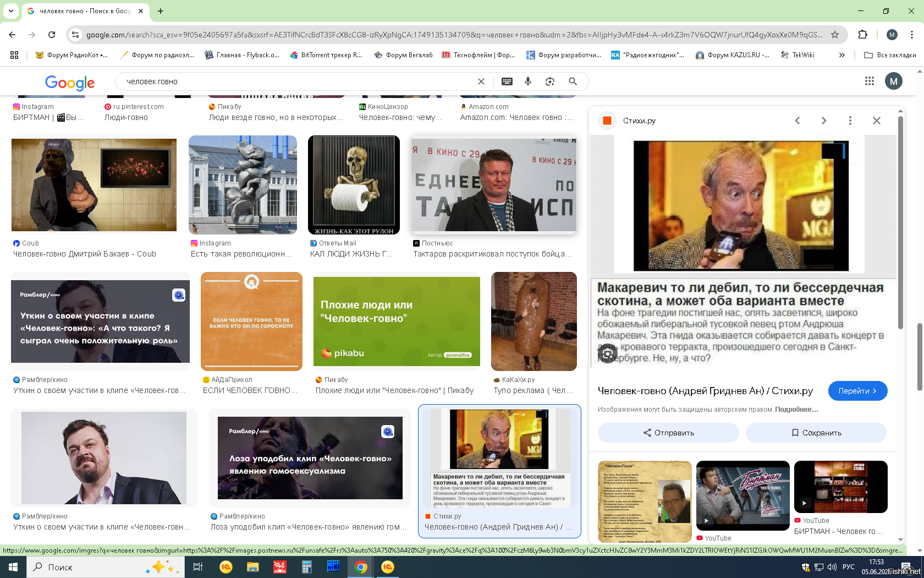Click the Google logo
Viewport: 924px width, 578px height.
tap(70, 83)
